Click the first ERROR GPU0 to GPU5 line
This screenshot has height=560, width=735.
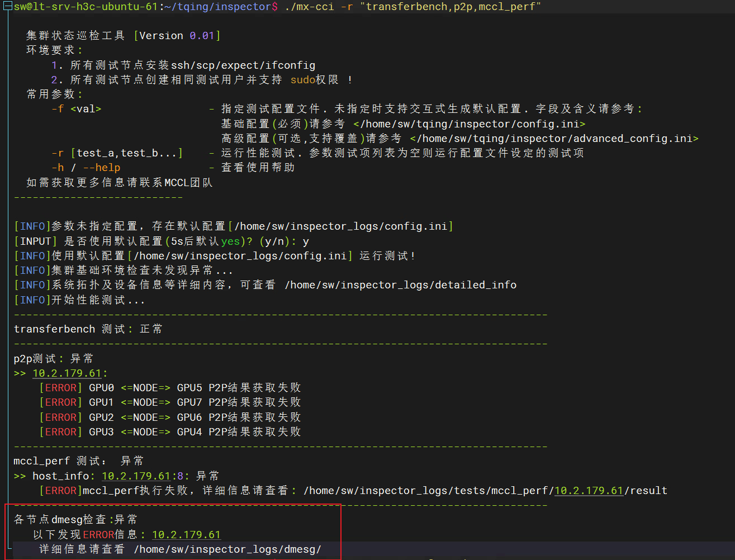click(x=170, y=388)
